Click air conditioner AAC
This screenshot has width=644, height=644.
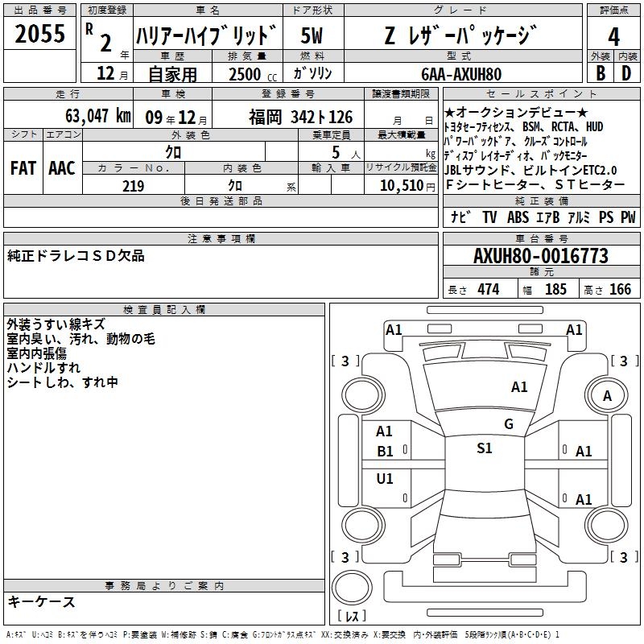coord(62,168)
